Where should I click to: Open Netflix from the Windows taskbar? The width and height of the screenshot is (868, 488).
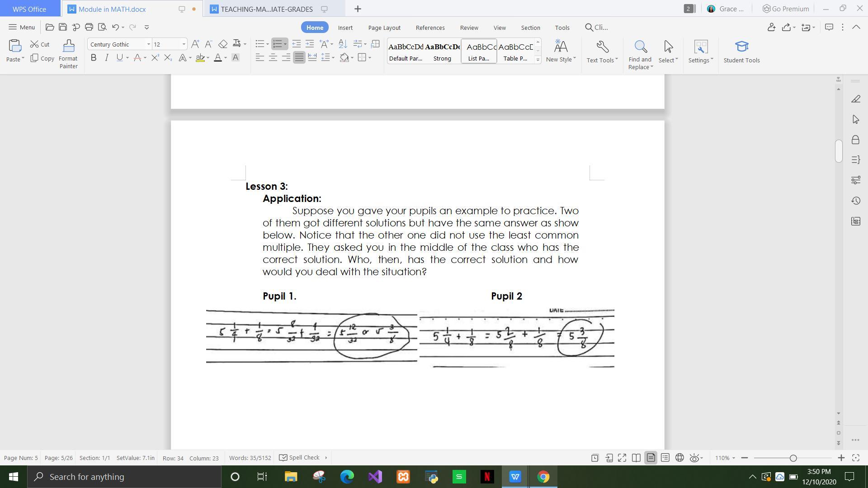(487, 477)
